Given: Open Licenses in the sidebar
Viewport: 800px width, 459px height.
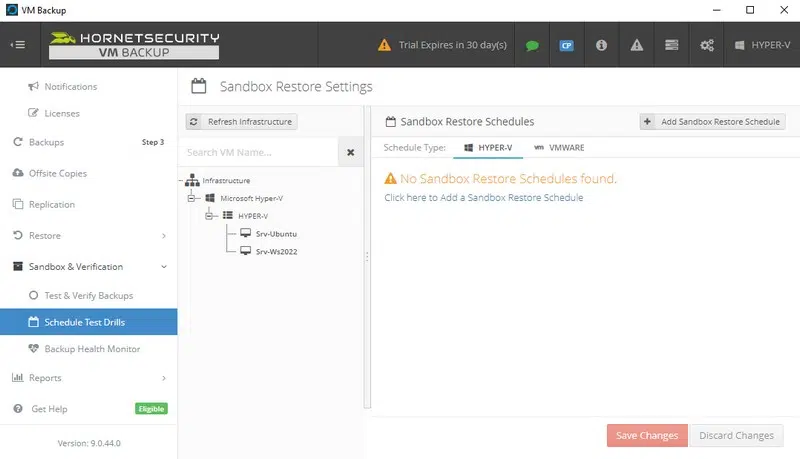Looking at the screenshot, I should [62, 113].
